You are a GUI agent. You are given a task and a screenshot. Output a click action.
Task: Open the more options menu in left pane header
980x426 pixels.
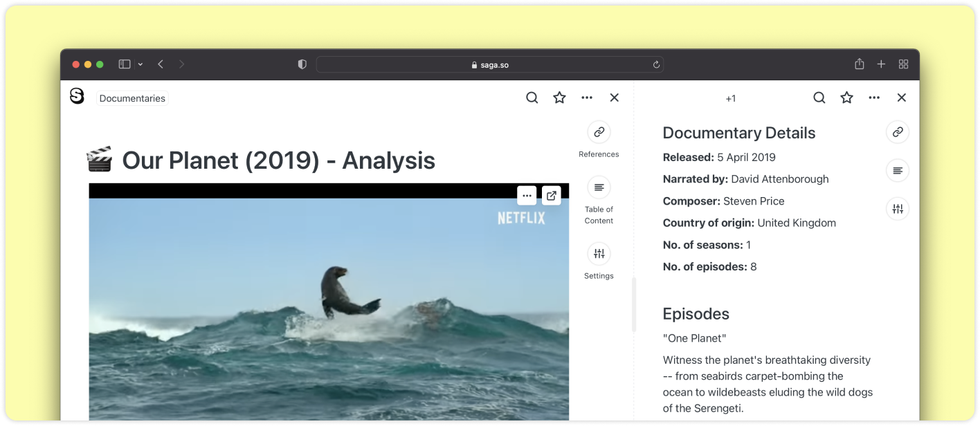point(587,98)
